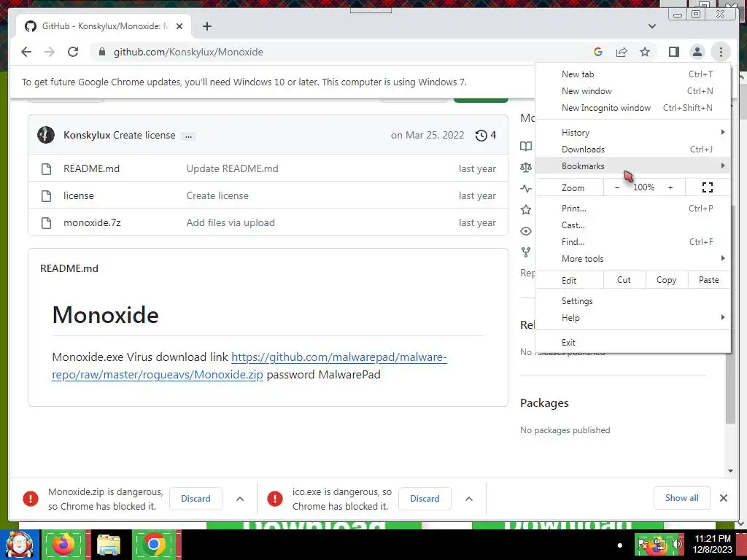Image resolution: width=747 pixels, height=560 pixels.
Task: Click Show all downloads button
Action: [682, 498]
